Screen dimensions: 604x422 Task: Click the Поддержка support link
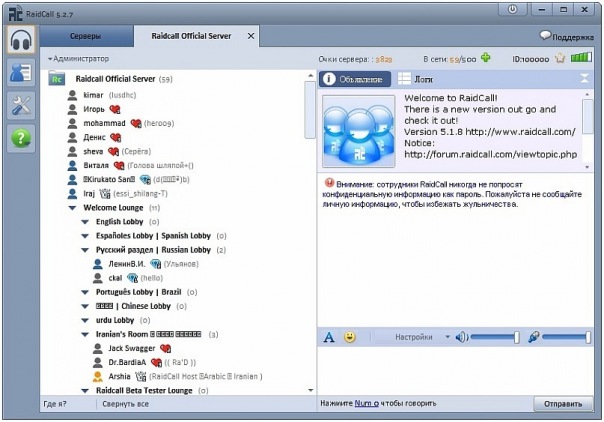click(573, 37)
